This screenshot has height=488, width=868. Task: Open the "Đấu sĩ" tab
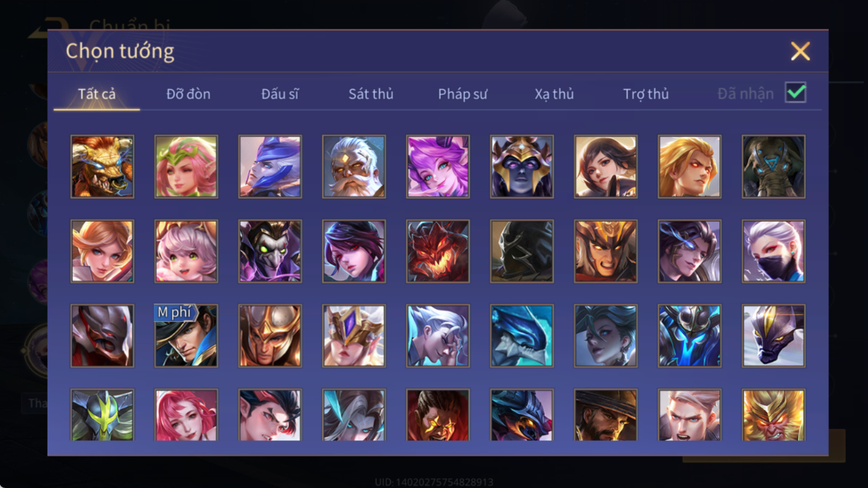(280, 94)
